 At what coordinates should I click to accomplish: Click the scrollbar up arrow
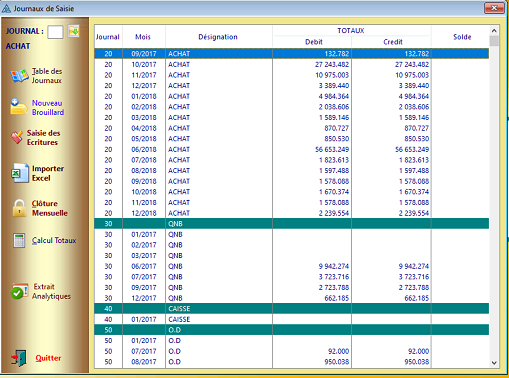(494, 31)
